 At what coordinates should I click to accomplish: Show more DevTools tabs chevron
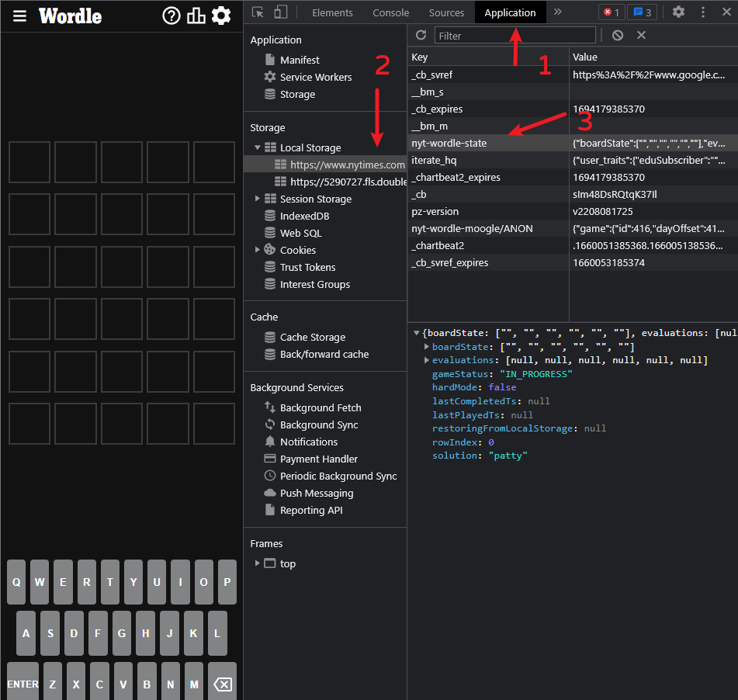click(557, 12)
